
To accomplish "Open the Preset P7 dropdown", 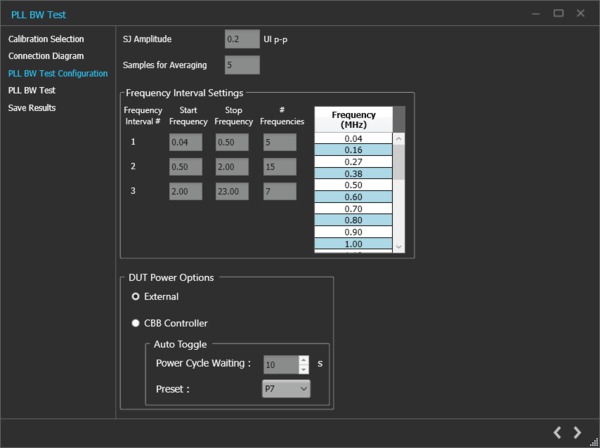I will click(x=286, y=389).
